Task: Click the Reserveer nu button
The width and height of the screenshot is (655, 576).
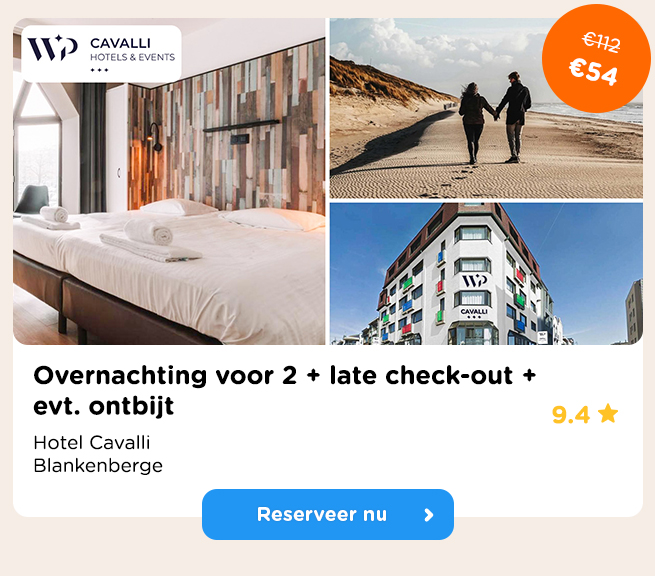Action: coord(328,514)
